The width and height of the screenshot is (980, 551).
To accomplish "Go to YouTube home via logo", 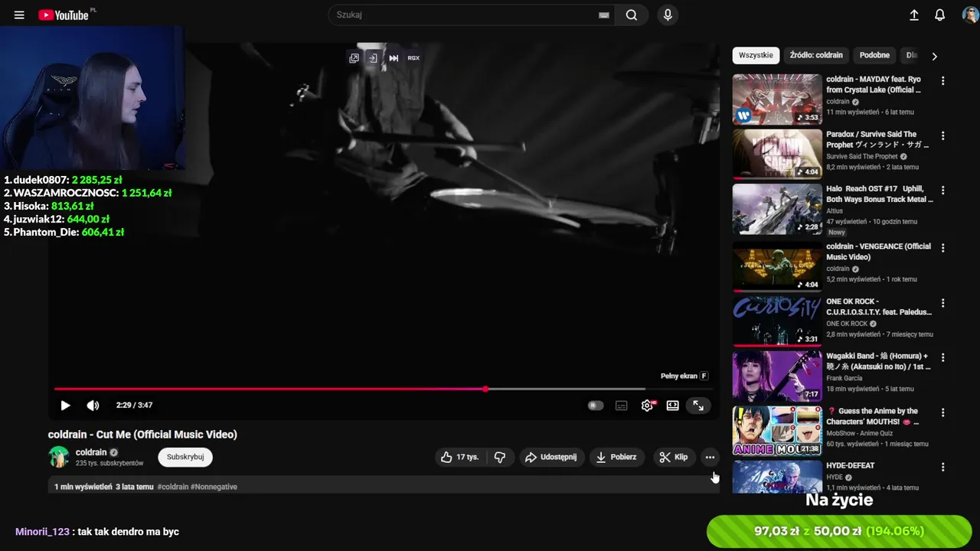I will click(64, 15).
